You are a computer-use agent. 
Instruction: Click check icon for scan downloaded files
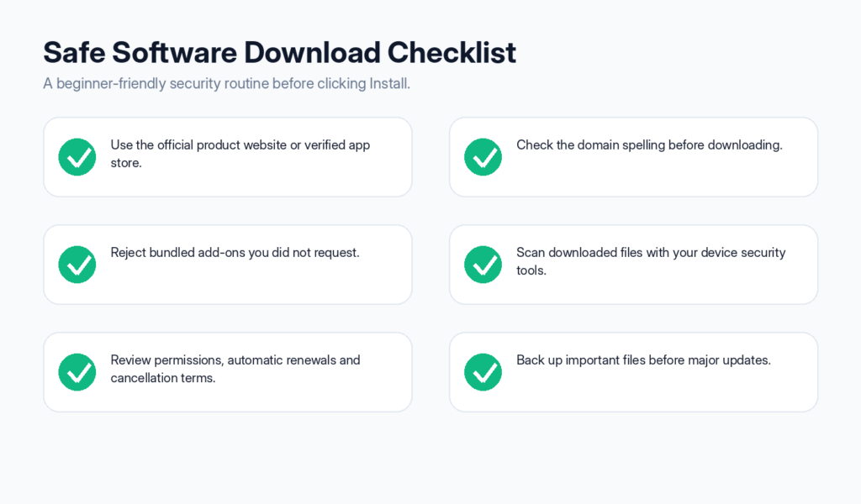point(483,265)
